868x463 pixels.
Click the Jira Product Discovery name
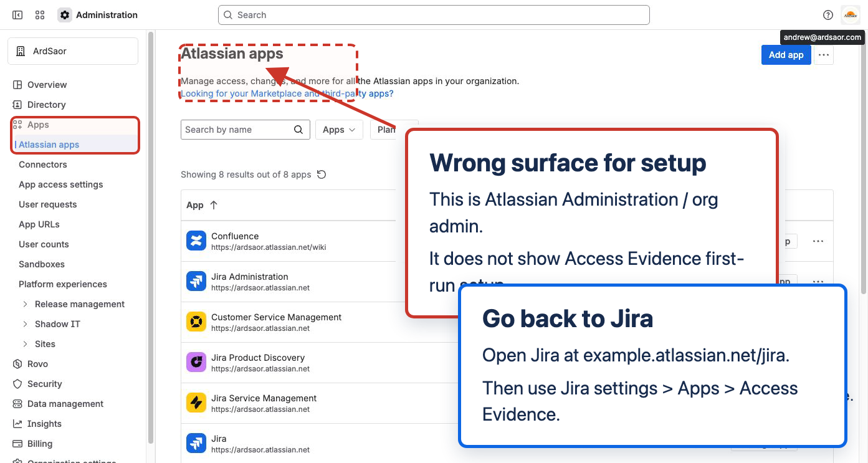pos(258,358)
